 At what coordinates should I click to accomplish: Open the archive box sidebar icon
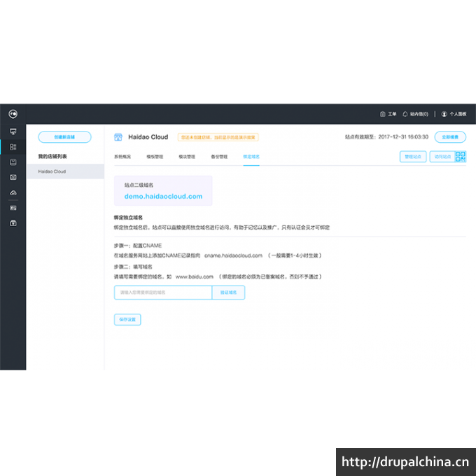(x=13, y=223)
